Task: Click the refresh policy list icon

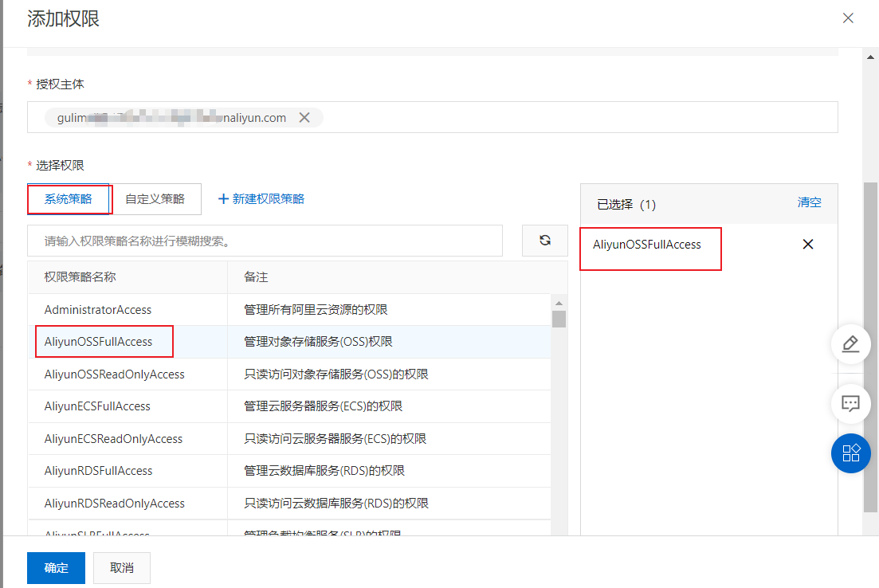Action: click(545, 241)
